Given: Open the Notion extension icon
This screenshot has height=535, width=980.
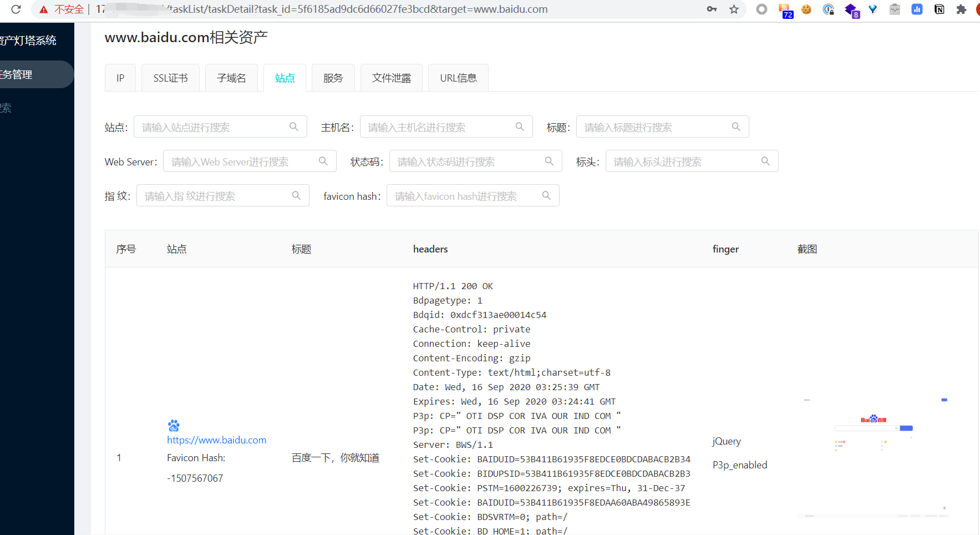Looking at the screenshot, I should pyautogui.click(x=940, y=9).
